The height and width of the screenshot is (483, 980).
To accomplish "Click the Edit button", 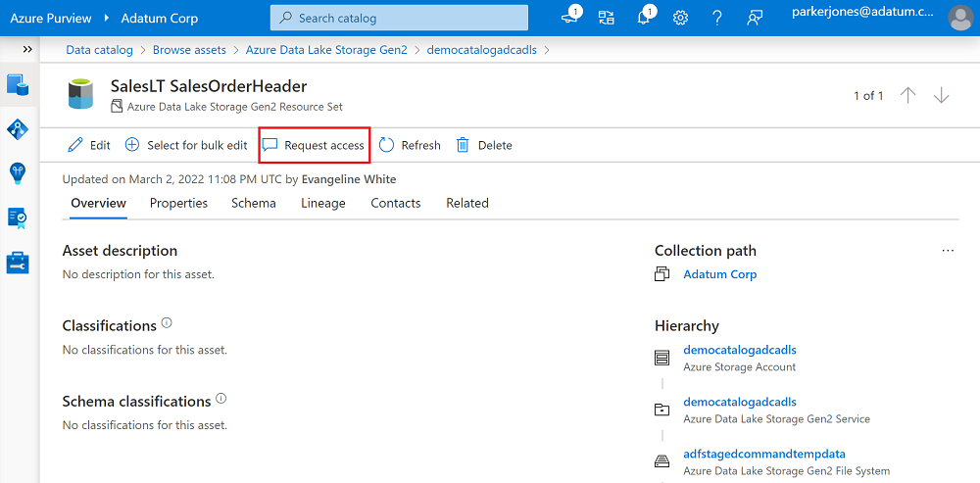I will coord(89,146).
